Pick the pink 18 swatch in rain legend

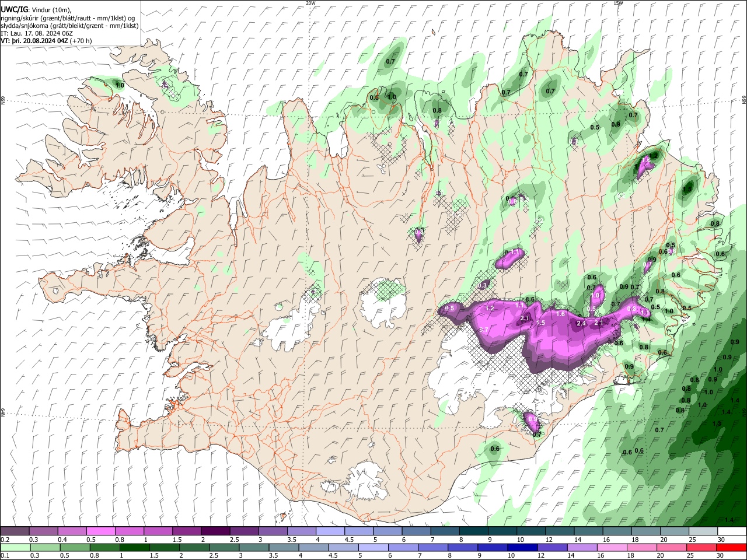pyautogui.click(x=642, y=548)
